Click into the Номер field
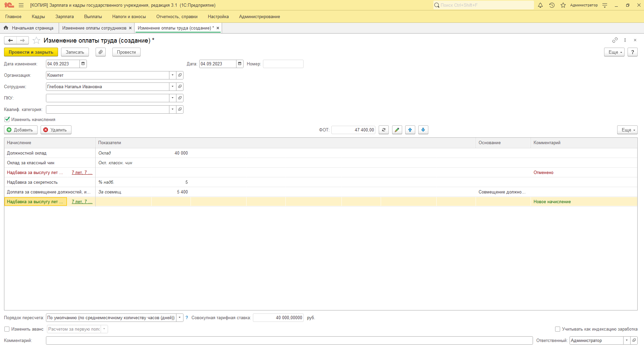 pos(283,64)
